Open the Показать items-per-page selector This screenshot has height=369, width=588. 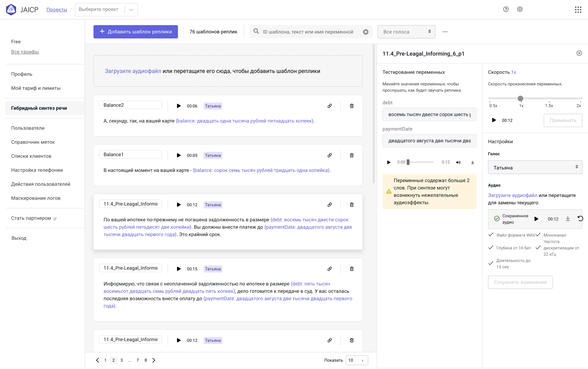coord(356,360)
